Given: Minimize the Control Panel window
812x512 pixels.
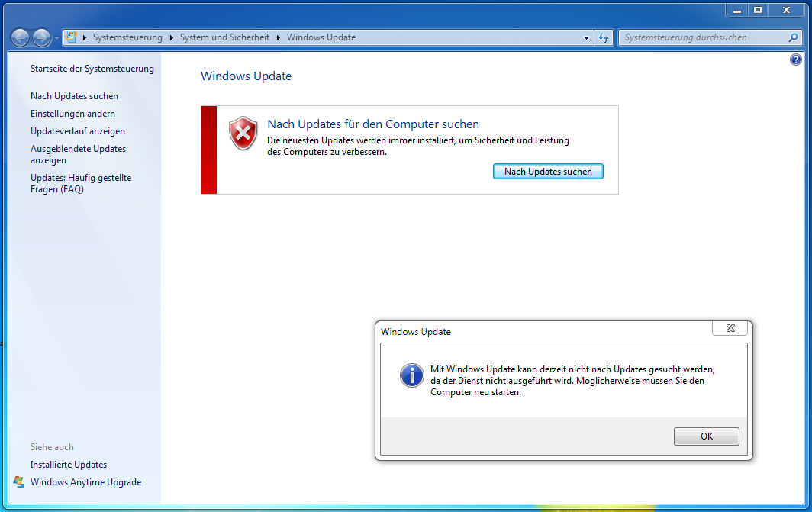Looking at the screenshot, I should (x=737, y=11).
